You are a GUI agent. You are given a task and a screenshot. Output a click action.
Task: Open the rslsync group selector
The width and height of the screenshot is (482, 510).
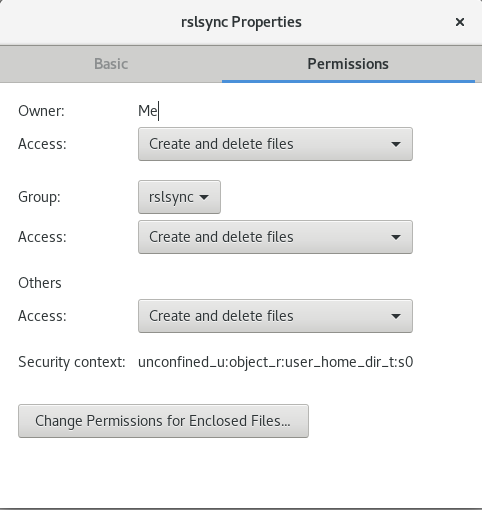point(179,197)
